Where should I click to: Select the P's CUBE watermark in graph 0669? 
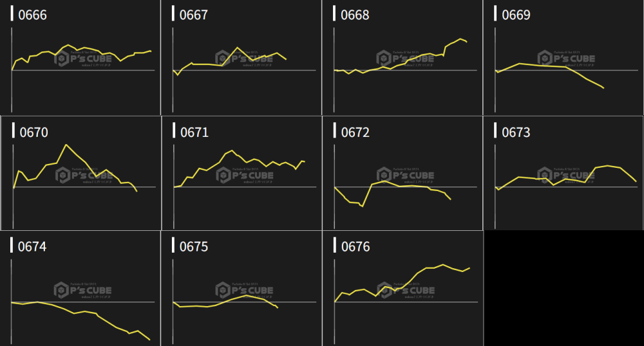tap(566, 59)
